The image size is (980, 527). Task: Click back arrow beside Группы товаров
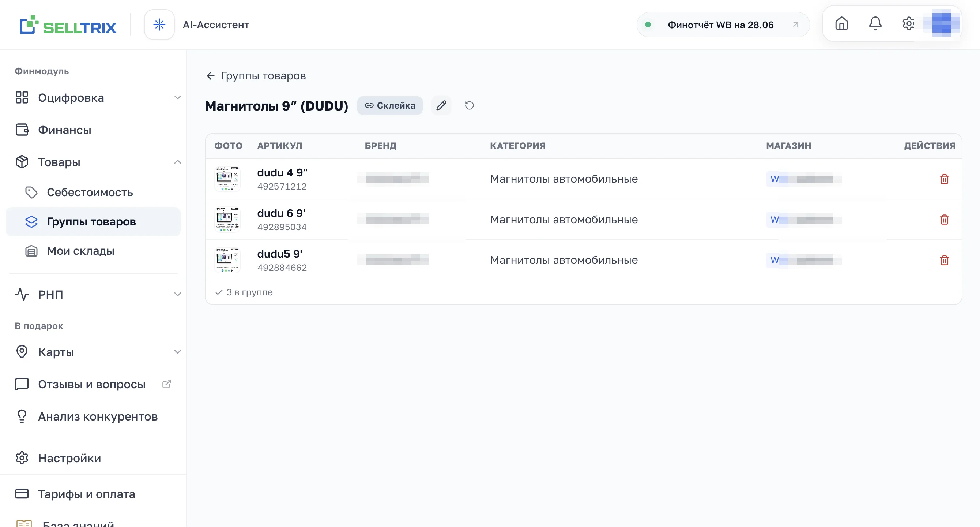210,76
